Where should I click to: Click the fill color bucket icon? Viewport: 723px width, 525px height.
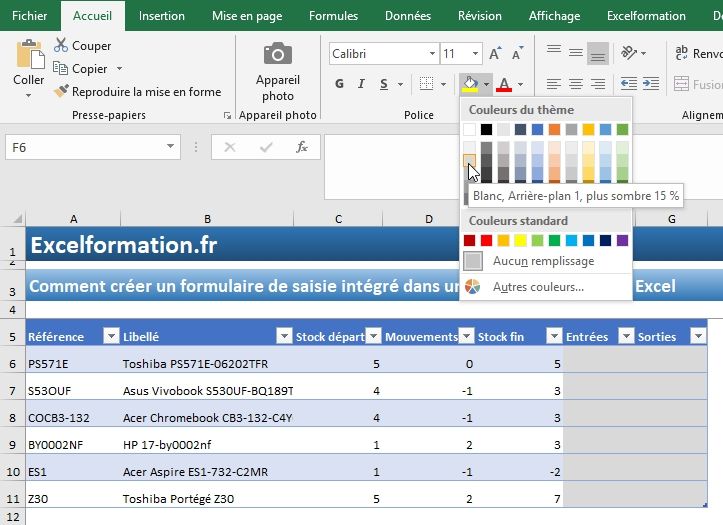tap(470, 84)
